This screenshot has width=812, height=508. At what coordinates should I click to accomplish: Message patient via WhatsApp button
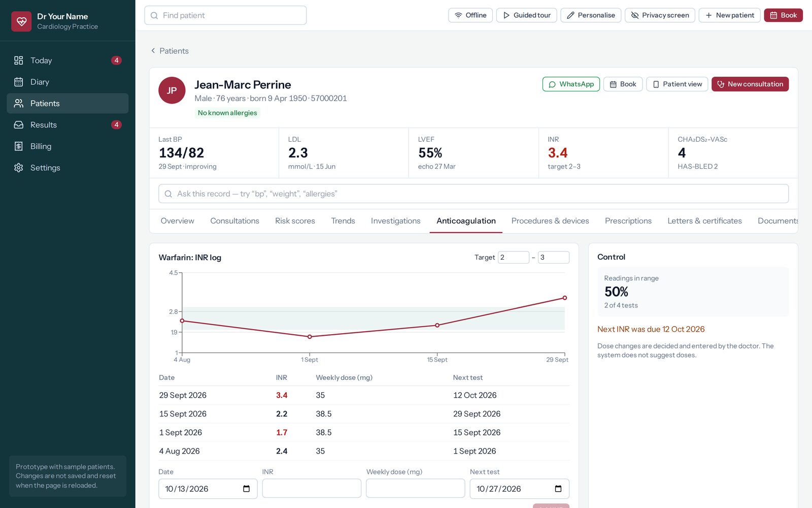pos(571,84)
